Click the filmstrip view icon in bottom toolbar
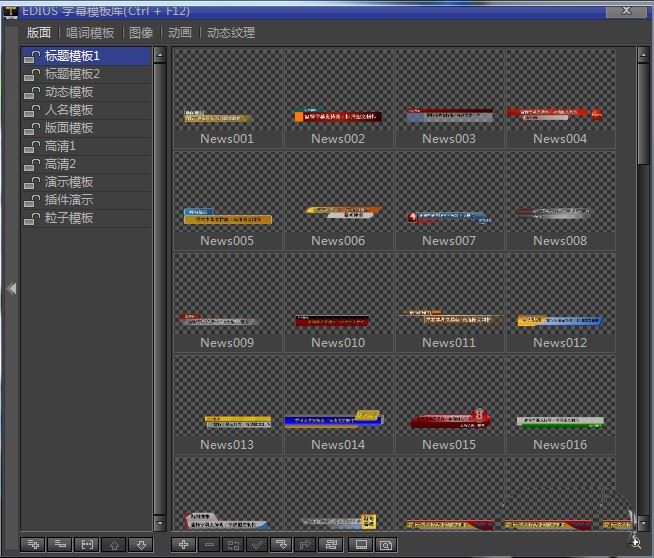The image size is (654, 558). (x=361, y=545)
